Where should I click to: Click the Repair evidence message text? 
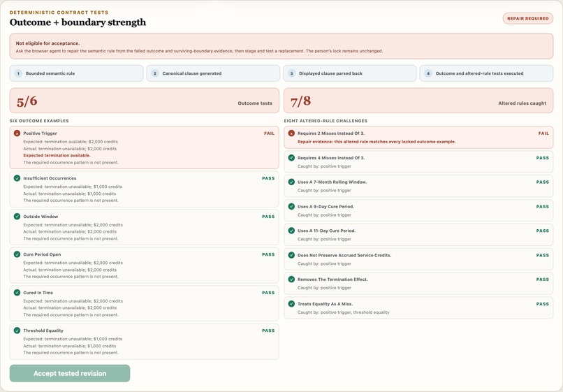pyautogui.click(x=376, y=142)
